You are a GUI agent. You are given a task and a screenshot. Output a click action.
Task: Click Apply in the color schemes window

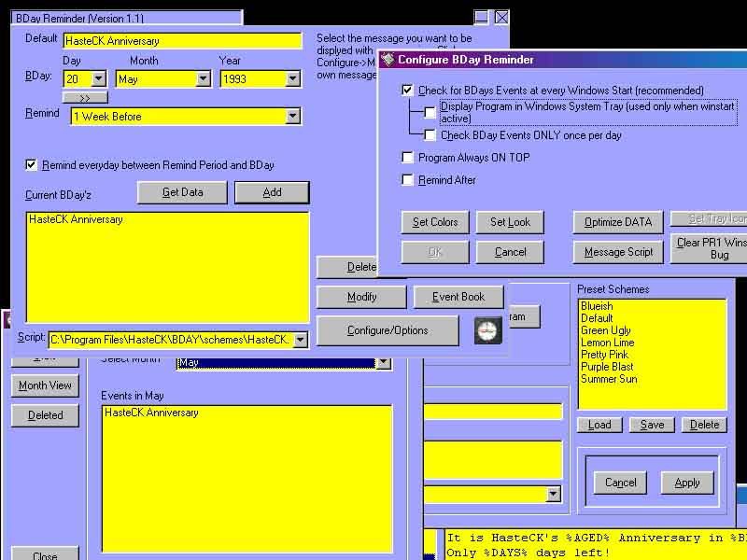click(687, 483)
